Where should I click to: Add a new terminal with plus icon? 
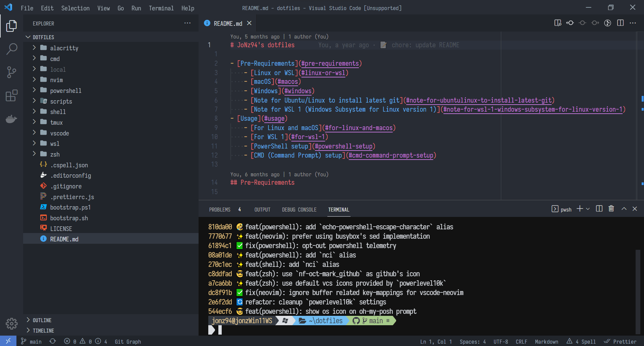pos(580,209)
